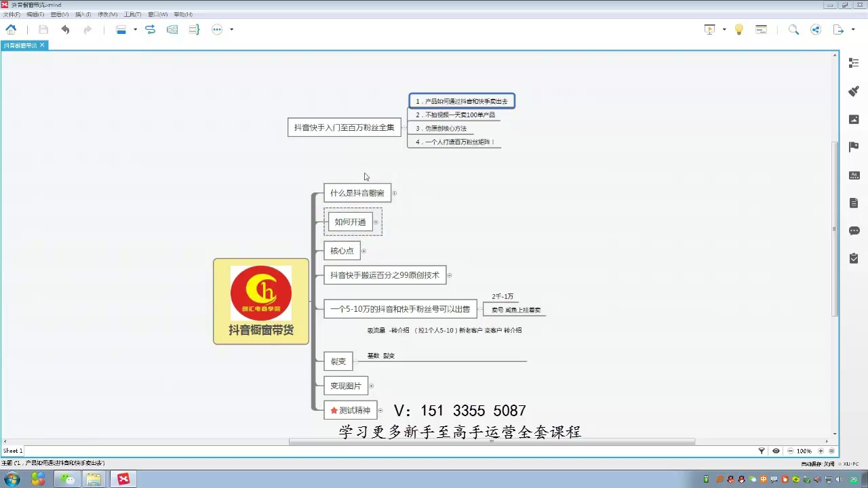
Task: Toggle the show-branch-only eye icon
Action: coord(776,451)
